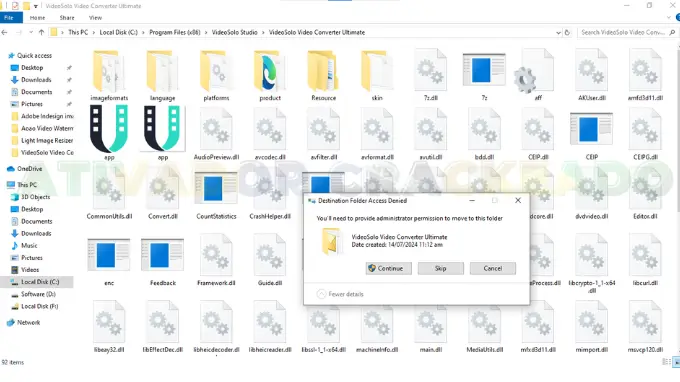Collapse Fewer details in the dialog
The height and width of the screenshot is (382, 680).
[340, 294]
